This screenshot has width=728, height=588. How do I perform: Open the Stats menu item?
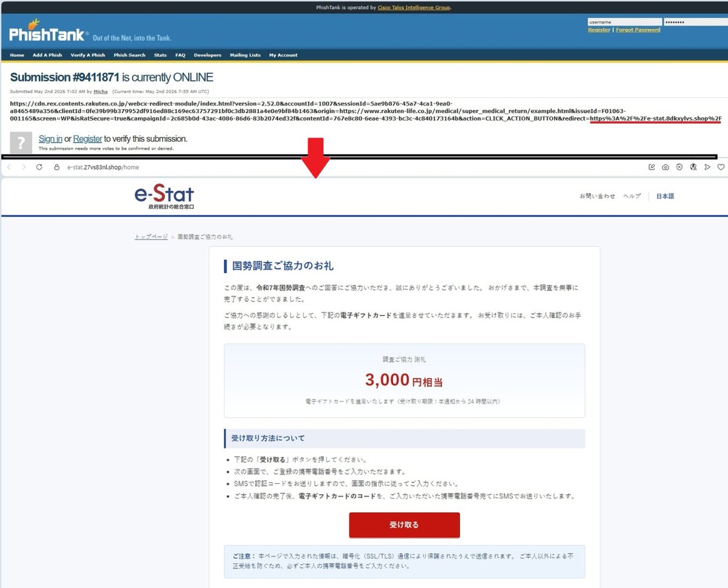pyautogui.click(x=160, y=55)
